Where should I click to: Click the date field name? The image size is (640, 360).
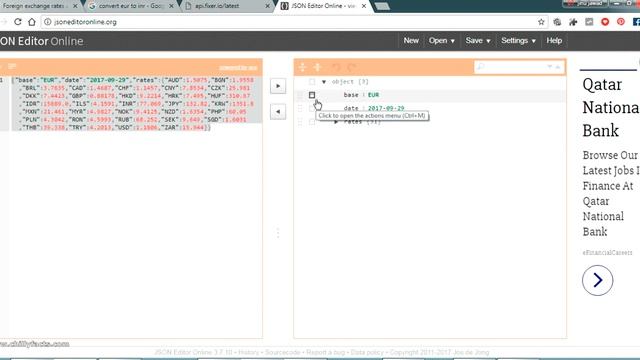(351, 108)
